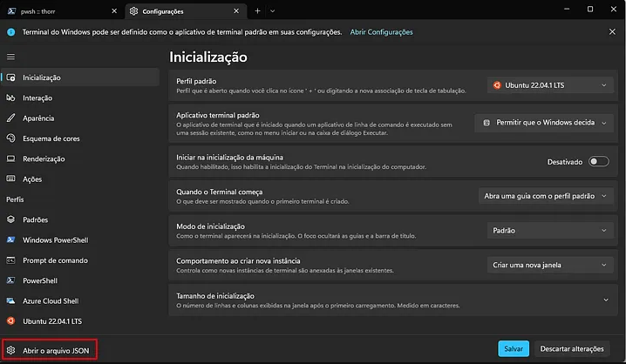Open the Renderização settings page
This screenshot has height=364, width=626.
coord(80,158)
